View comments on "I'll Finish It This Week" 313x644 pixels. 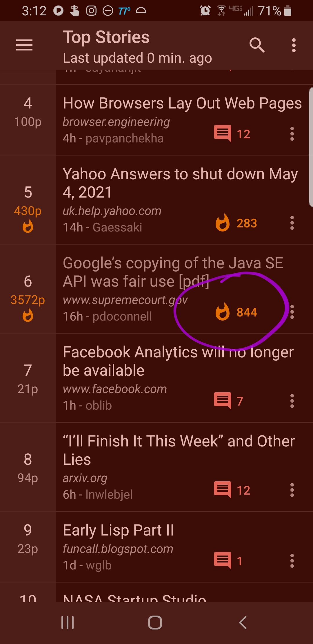tap(232, 490)
